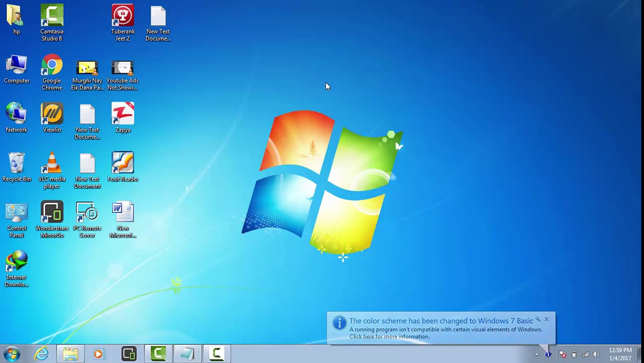
Task: Open the network signal tray icon
Action: [x=585, y=354]
